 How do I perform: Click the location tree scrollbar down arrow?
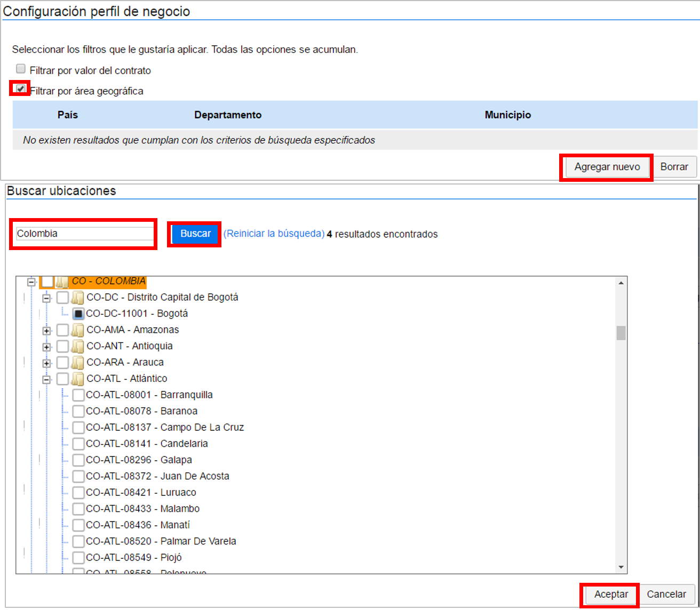coord(621,567)
